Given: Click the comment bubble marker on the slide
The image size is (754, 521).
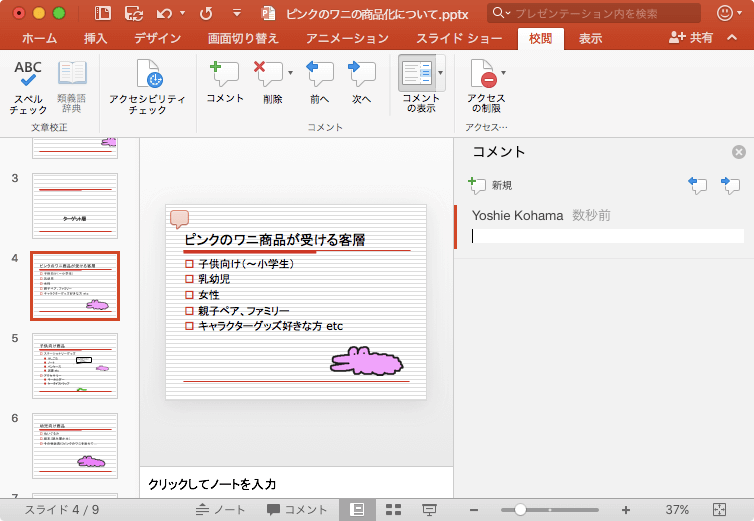Looking at the screenshot, I should [179, 219].
